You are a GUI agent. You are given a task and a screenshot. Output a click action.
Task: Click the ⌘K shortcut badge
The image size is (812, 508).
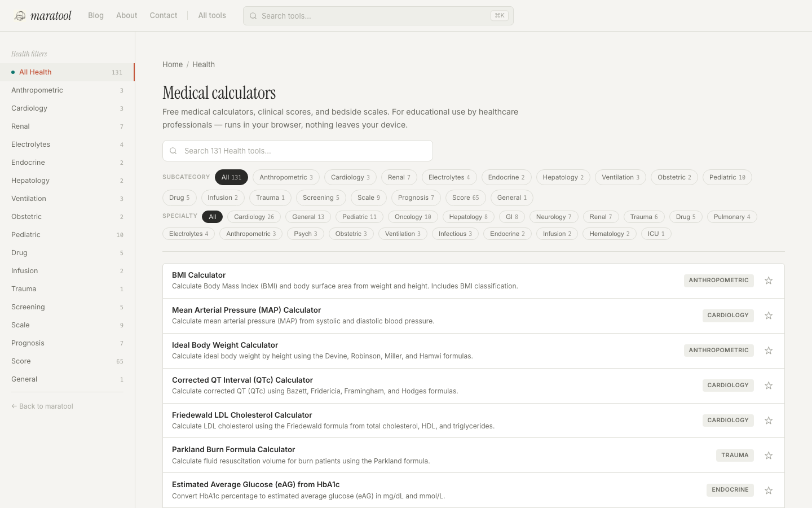[500, 16]
